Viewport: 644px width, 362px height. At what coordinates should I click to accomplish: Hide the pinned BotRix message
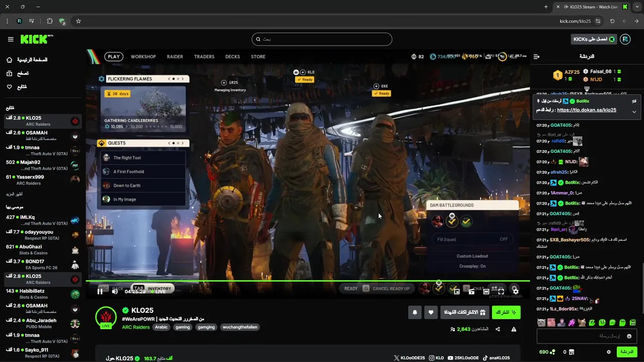[x=634, y=101]
